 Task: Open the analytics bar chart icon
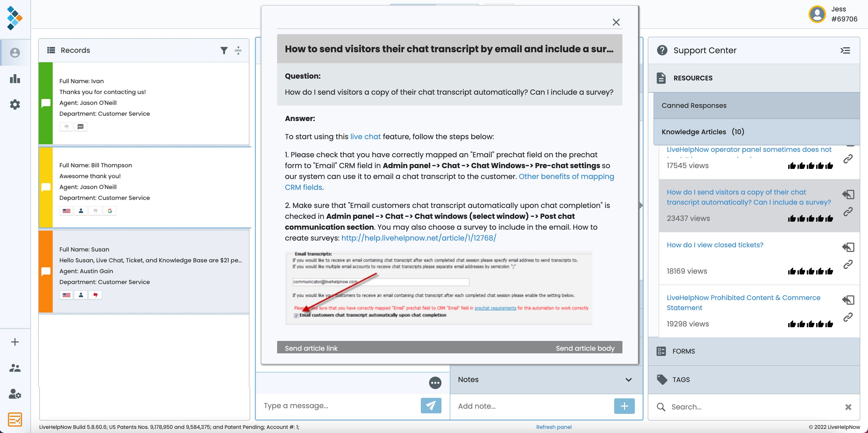15,79
